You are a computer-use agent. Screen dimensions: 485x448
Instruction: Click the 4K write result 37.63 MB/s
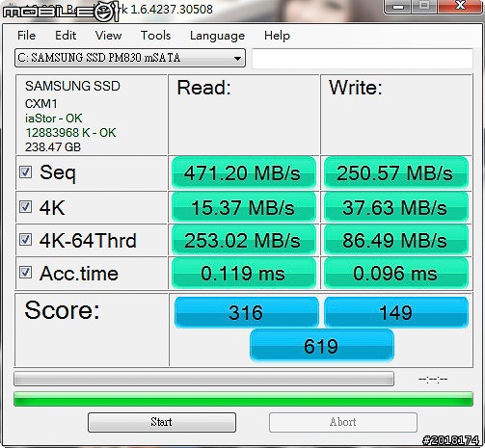pyautogui.click(x=395, y=207)
